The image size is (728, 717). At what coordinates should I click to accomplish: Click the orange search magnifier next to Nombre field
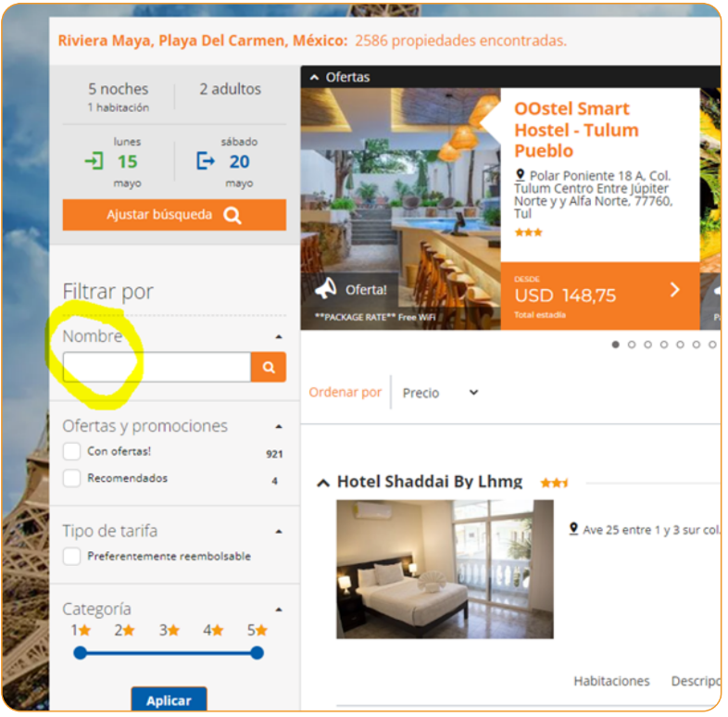(269, 368)
